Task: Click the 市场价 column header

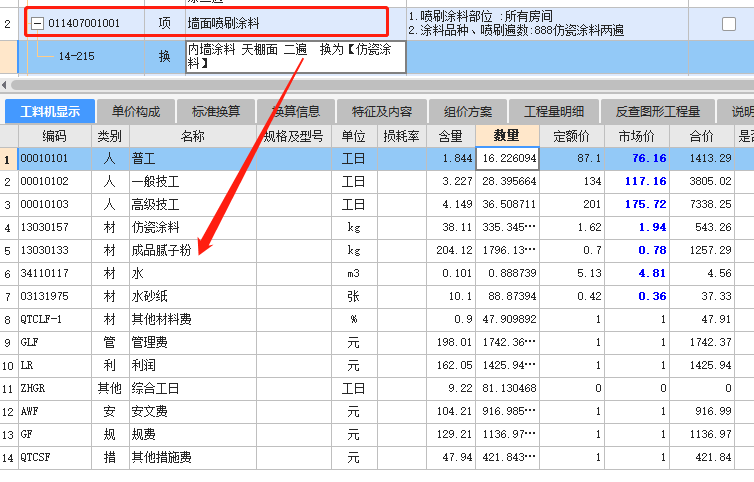Action: (x=636, y=136)
